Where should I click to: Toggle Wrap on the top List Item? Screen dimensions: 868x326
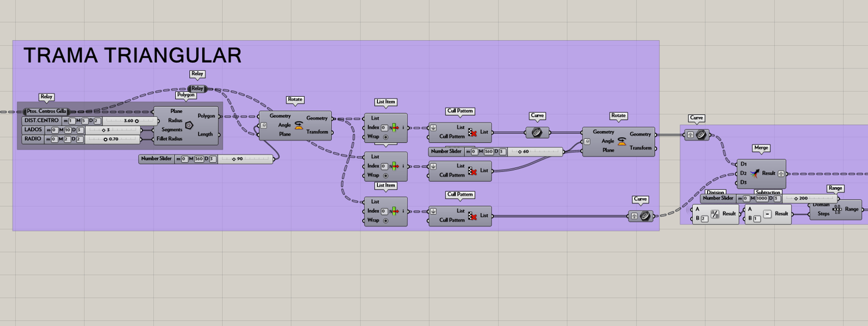point(385,137)
